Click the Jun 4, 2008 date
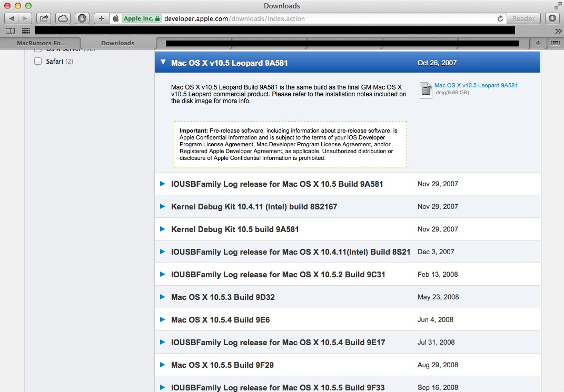 point(435,320)
